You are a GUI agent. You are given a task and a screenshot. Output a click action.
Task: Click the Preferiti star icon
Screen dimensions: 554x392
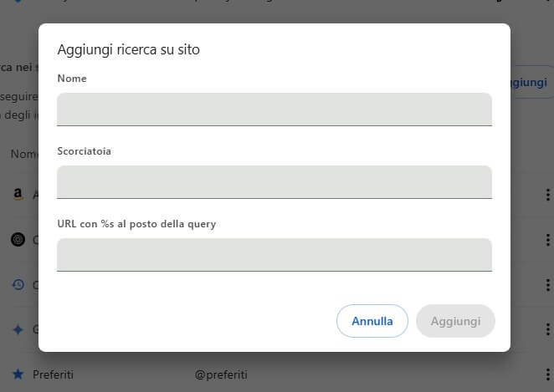coord(18,374)
